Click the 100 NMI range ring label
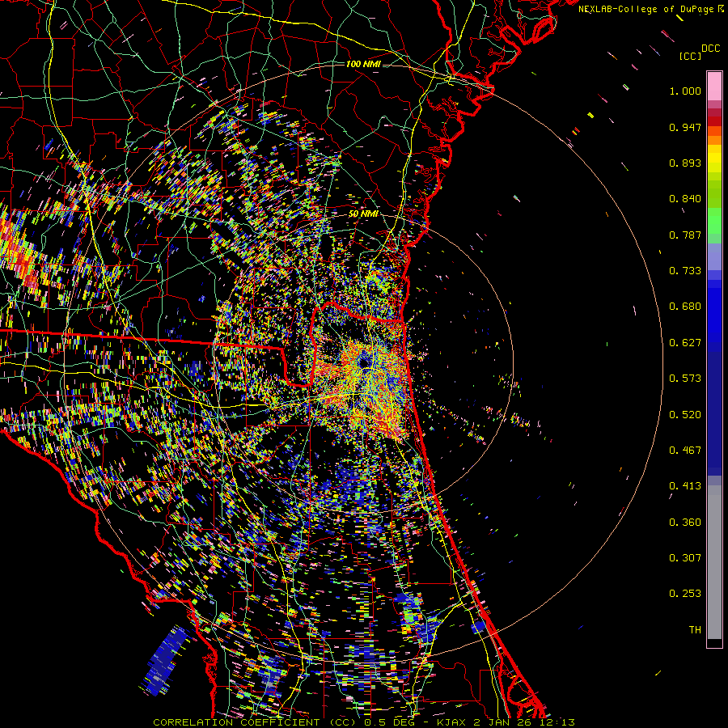 point(363,64)
